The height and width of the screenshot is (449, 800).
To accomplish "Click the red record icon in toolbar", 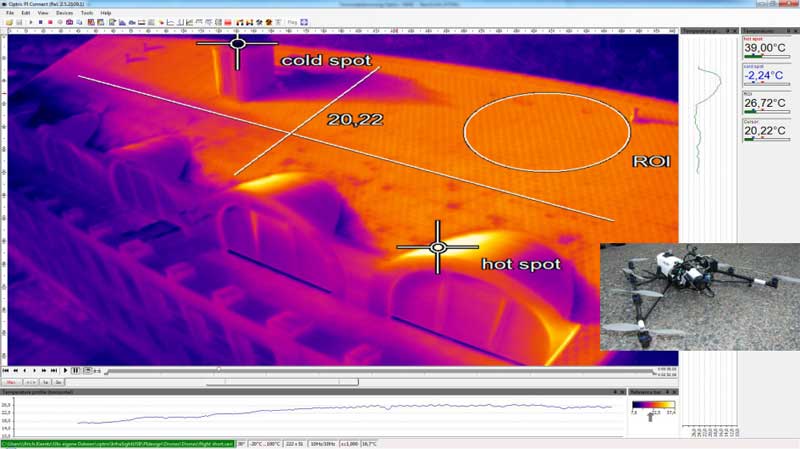I will point(48,22).
